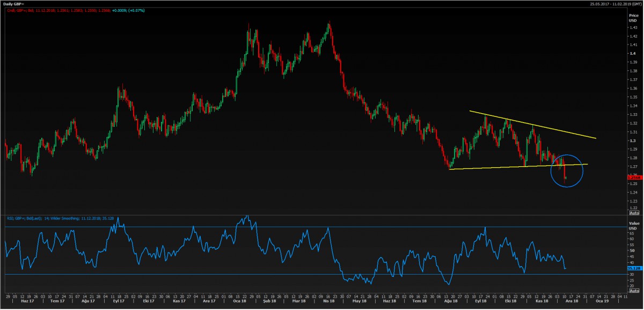The width and height of the screenshot is (644, 310).
Task: Click the Auto button on RSI axis
Action: coord(633,290)
